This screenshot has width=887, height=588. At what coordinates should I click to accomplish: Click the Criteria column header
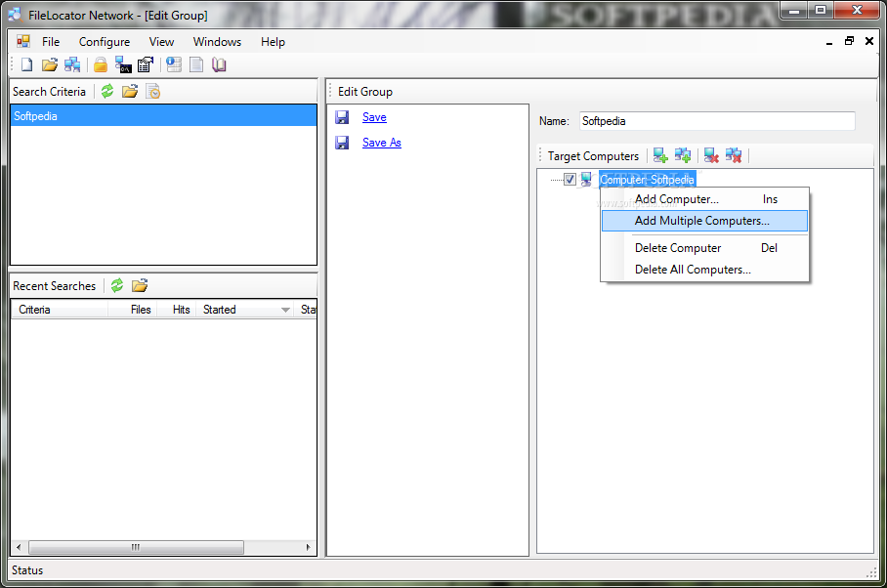click(x=60, y=310)
